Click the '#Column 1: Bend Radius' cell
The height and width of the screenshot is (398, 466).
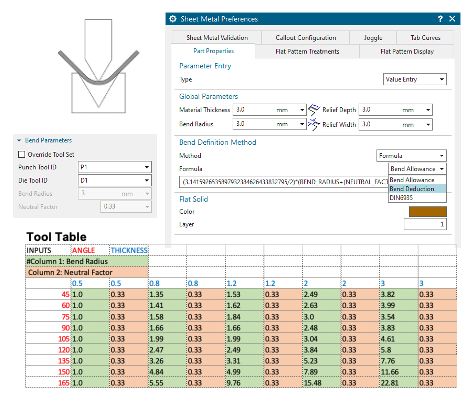pyautogui.click(x=87, y=261)
